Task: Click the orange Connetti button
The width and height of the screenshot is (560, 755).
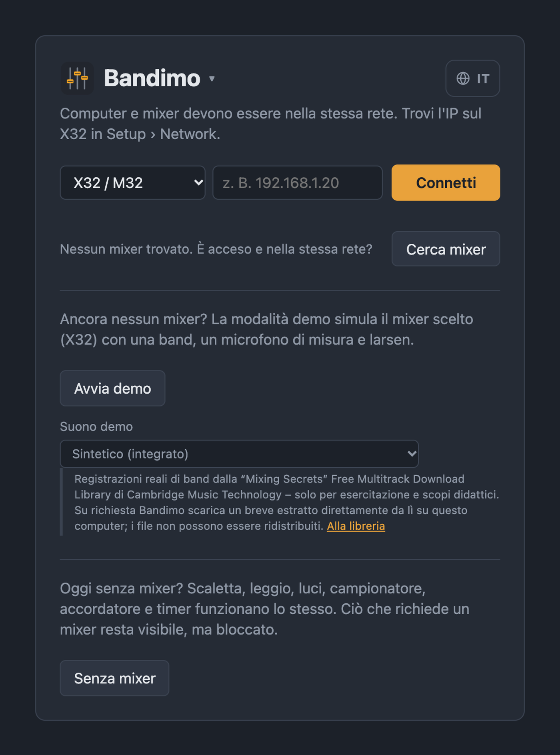Action: coord(446,182)
